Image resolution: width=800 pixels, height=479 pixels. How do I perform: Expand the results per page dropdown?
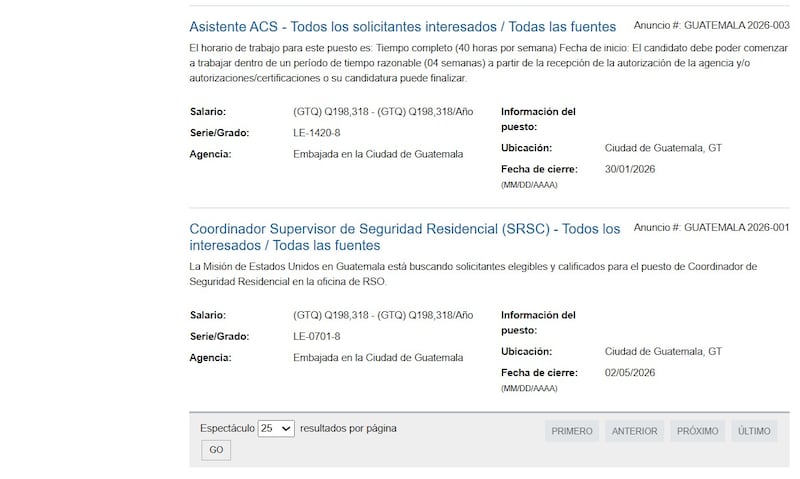tap(276, 428)
